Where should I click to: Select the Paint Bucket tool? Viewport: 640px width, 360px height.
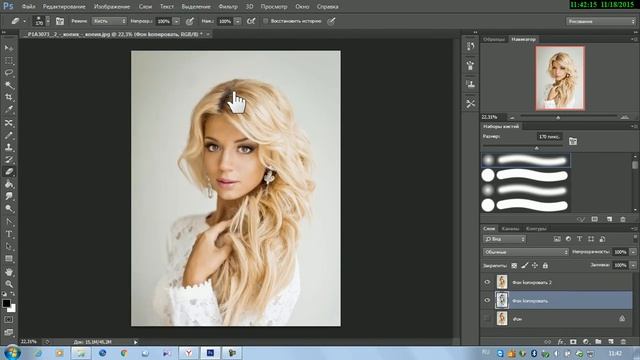tap(9, 184)
